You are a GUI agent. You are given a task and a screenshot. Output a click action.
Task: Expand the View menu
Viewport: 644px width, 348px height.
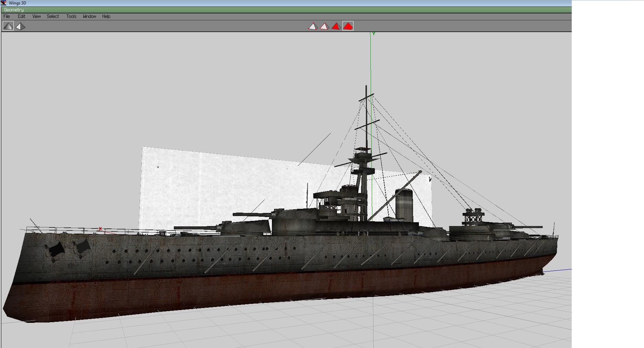(36, 17)
